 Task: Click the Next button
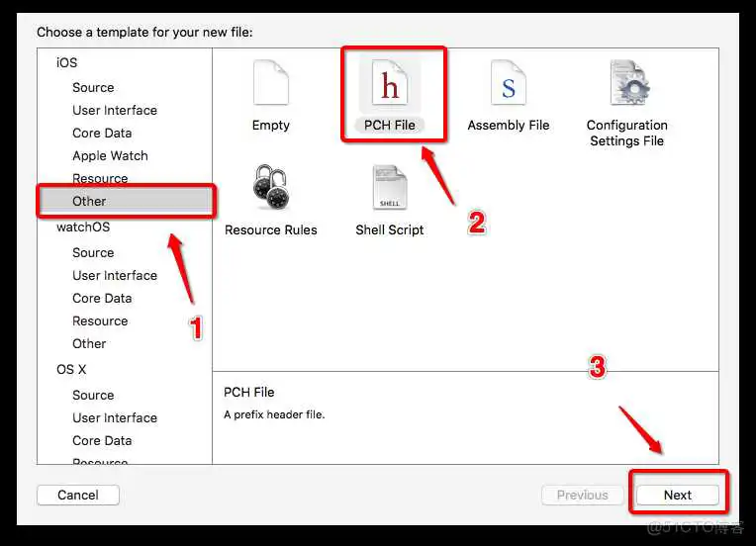click(678, 495)
